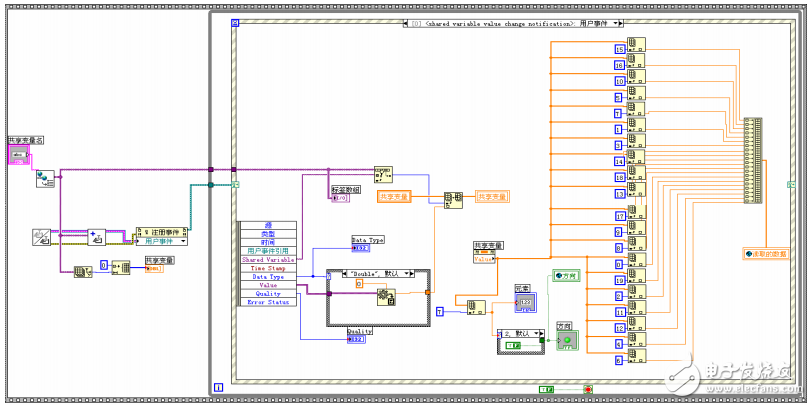
Task: Select the Create User Event node
Action: 97,237
